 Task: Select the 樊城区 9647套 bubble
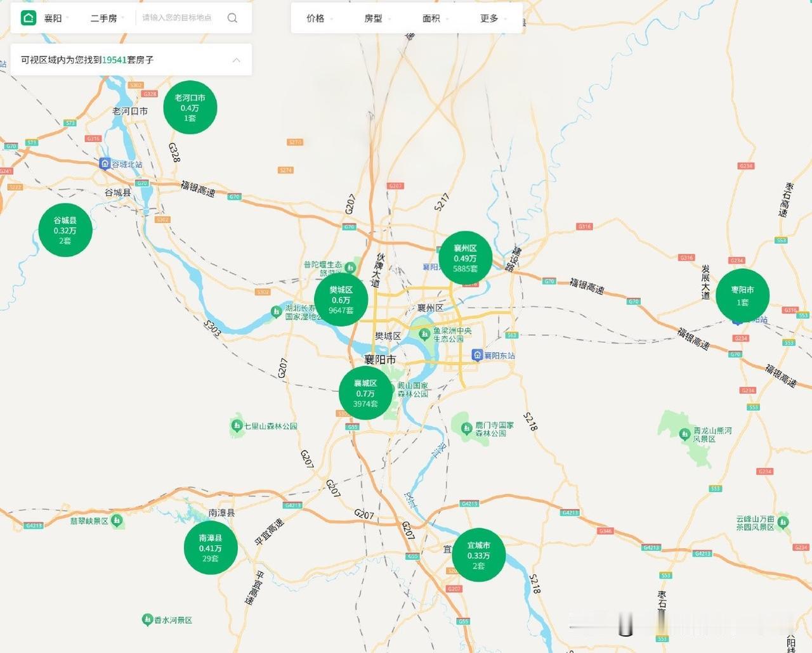[341, 299]
